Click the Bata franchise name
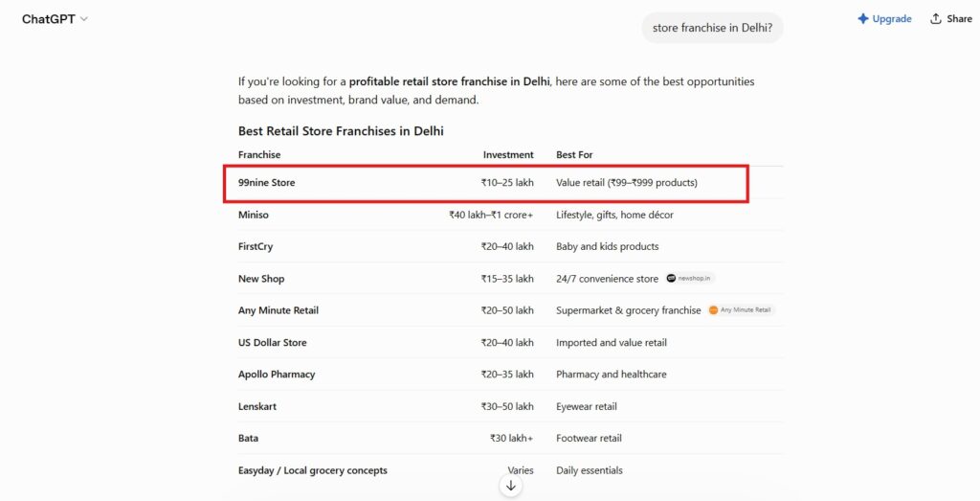980x501 pixels. point(248,438)
